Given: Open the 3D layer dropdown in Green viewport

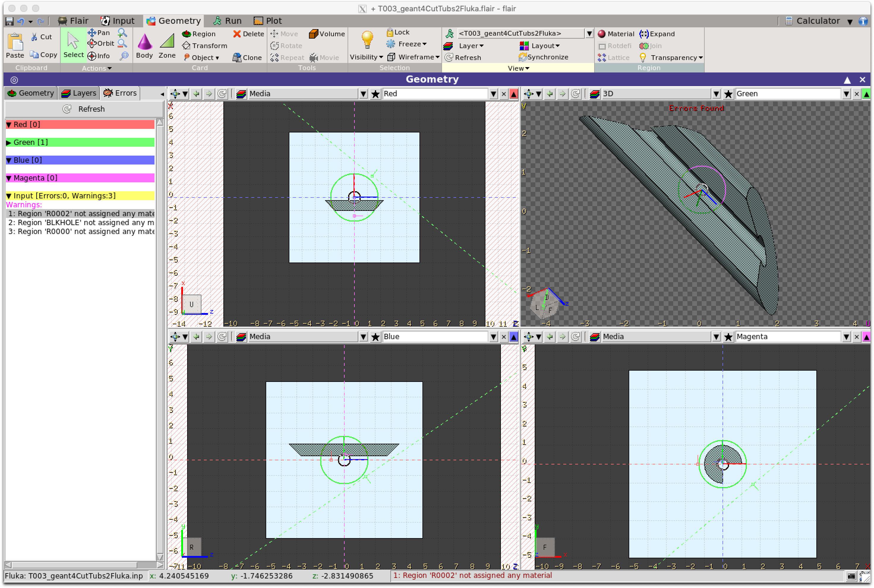Looking at the screenshot, I should click(716, 94).
